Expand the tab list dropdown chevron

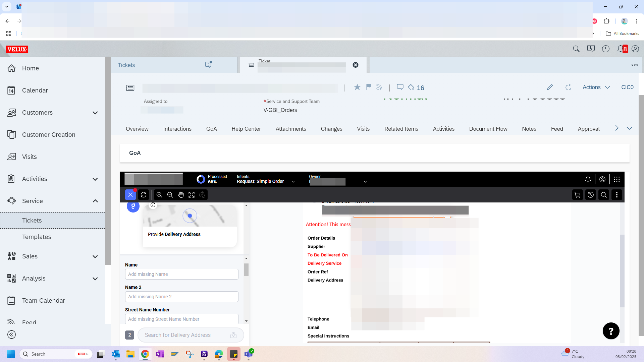click(x=630, y=128)
